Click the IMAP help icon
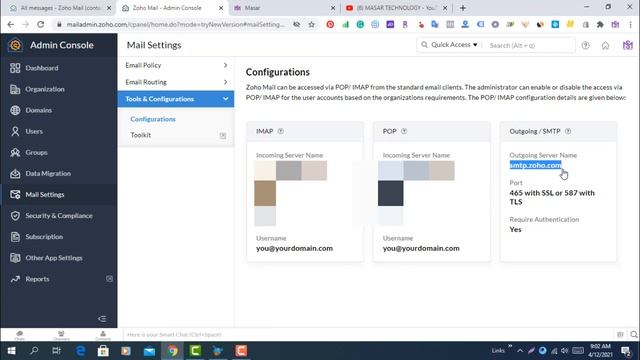 pyautogui.click(x=281, y=131)
